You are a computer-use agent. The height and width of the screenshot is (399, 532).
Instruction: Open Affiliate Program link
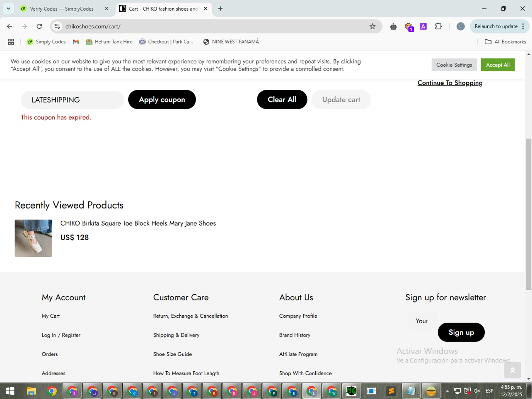click(298, 354)
